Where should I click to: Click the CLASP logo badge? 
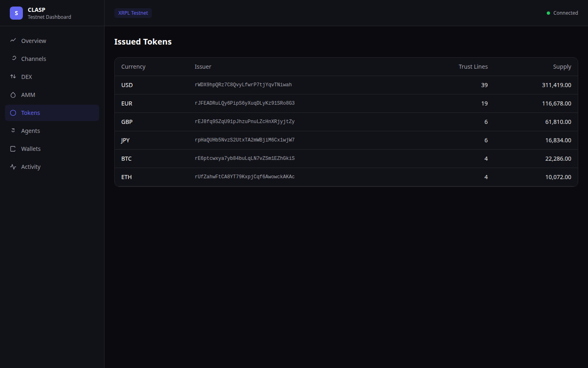point(16,13)
